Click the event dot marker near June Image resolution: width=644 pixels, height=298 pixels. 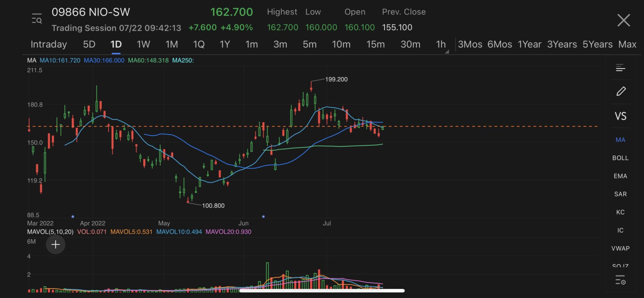point(264,216)
